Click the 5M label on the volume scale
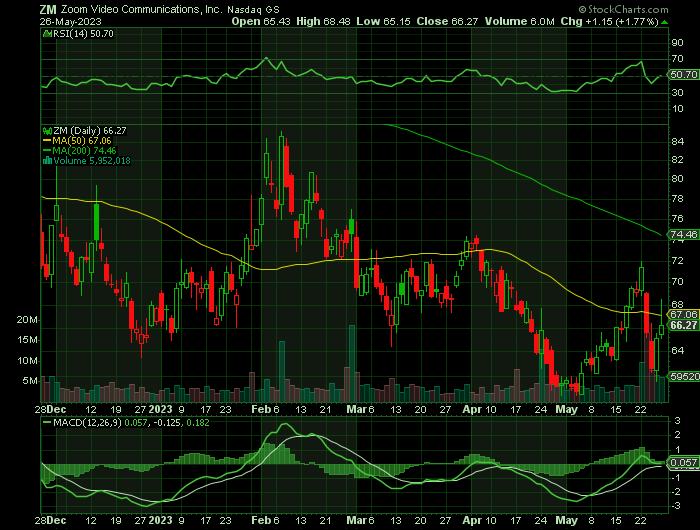Viewport: 700px width, 530px height. pos(30,381)
